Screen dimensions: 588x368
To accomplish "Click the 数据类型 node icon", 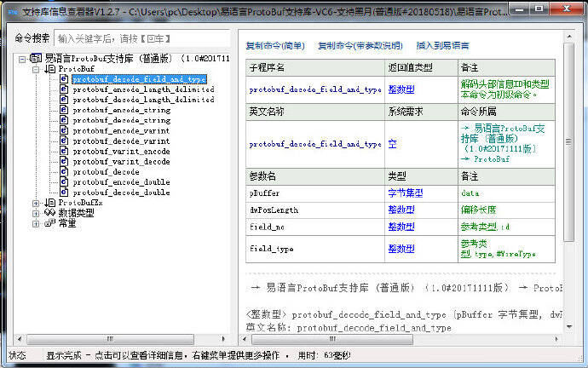I will pos(50,213).
